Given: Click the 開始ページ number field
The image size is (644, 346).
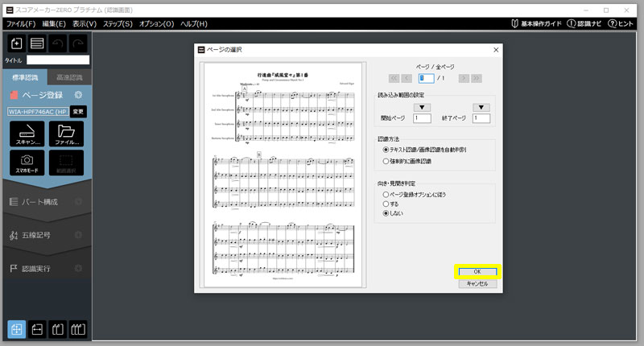Looking at the screenshot, I should (x=422, y=118).
